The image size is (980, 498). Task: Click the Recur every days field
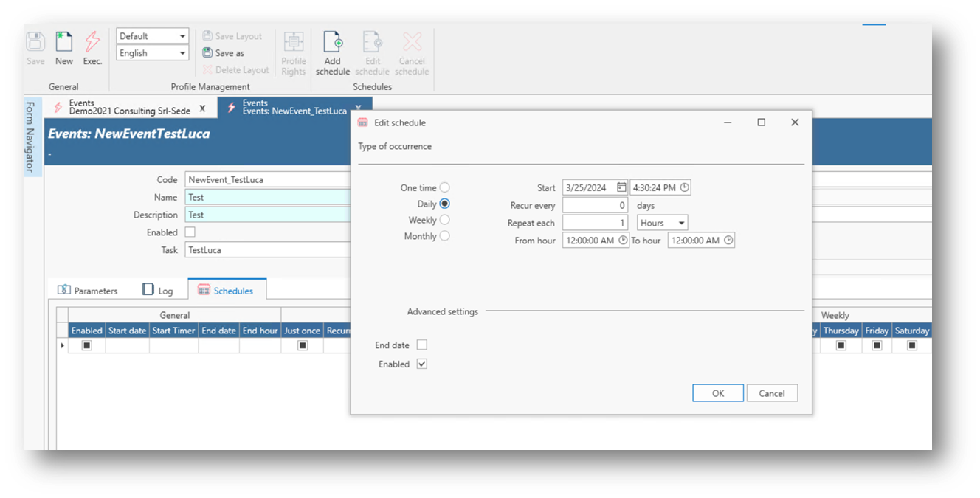pyautogui.click(x=595, y=206)
